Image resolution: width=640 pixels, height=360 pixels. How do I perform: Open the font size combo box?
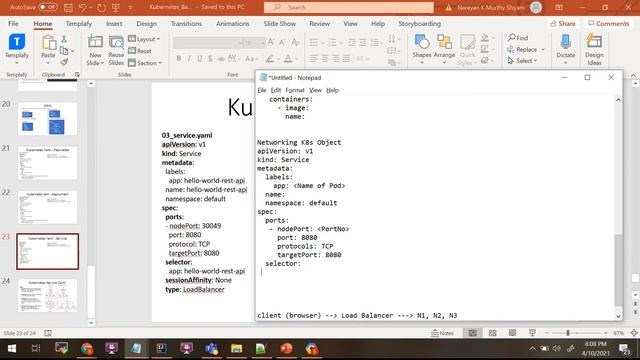click(x=254, y=42)
